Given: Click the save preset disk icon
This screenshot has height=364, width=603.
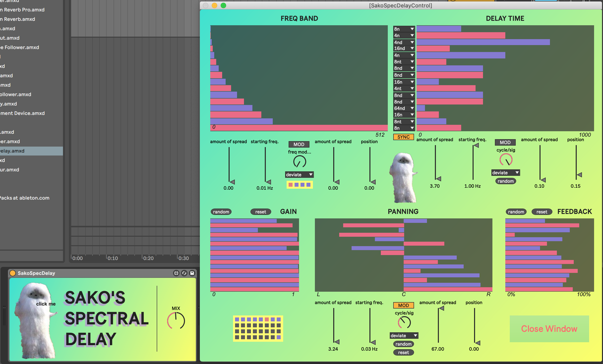Looking at the screenshot, I should [192, 273].
